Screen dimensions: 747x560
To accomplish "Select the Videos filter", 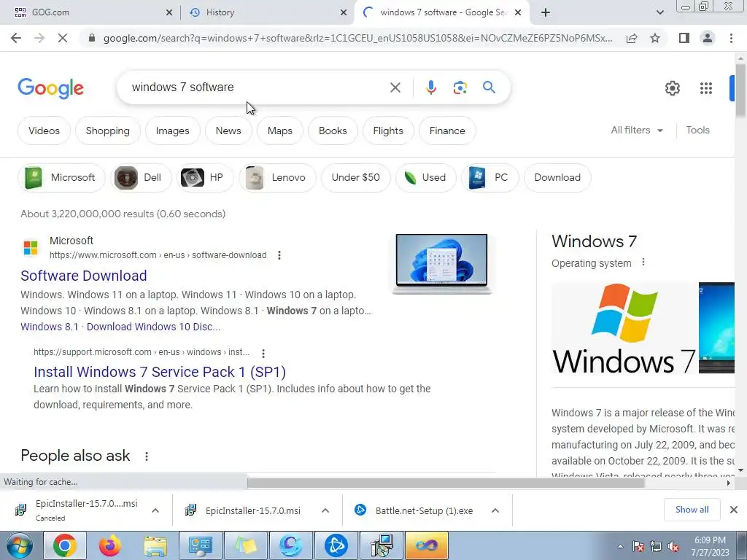I will [x=44, y=131].
